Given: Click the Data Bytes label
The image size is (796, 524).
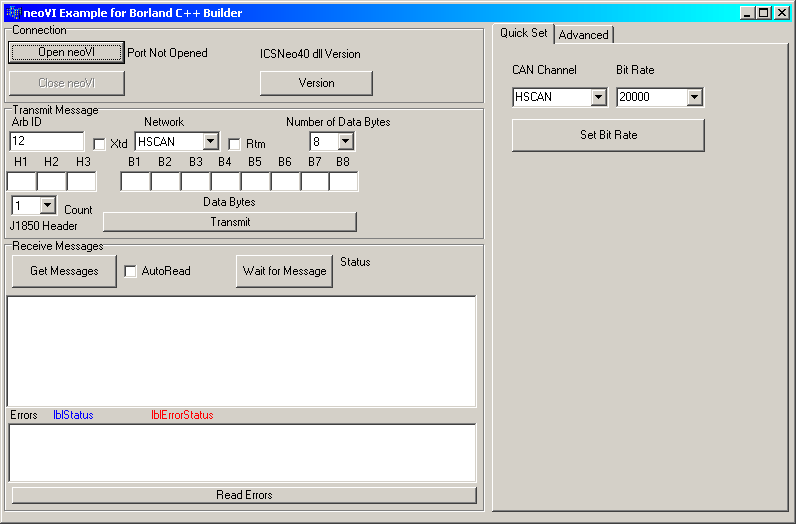Looking at the screenshot, I should click(229, 202).
